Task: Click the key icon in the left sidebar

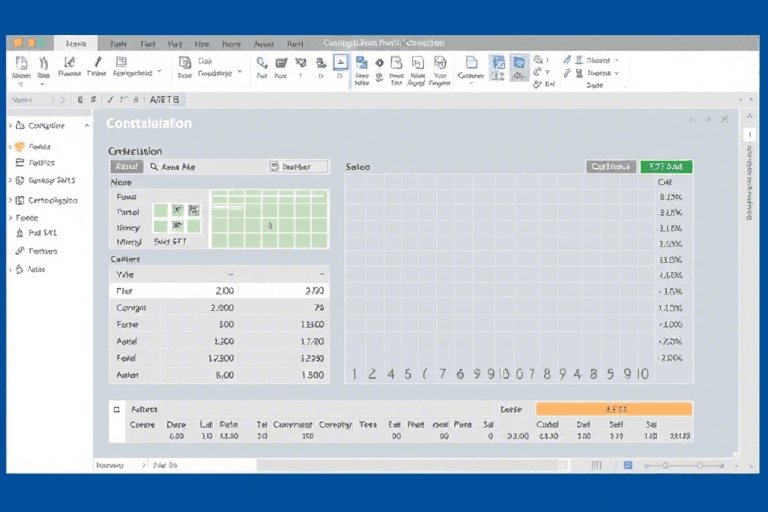Action: (20, 251)
